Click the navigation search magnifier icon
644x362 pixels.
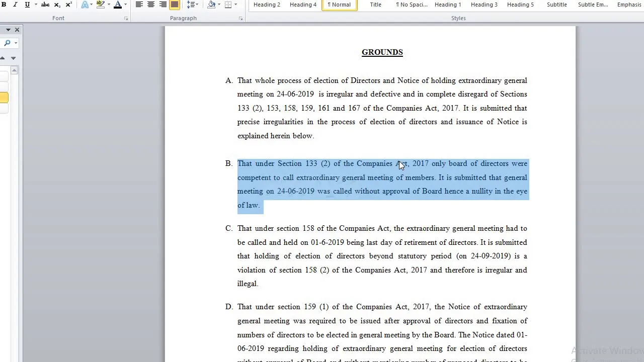[7, 43]
